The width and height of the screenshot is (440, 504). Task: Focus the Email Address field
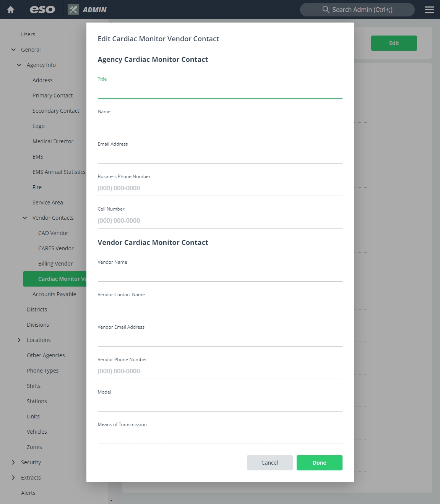point(220,156)
